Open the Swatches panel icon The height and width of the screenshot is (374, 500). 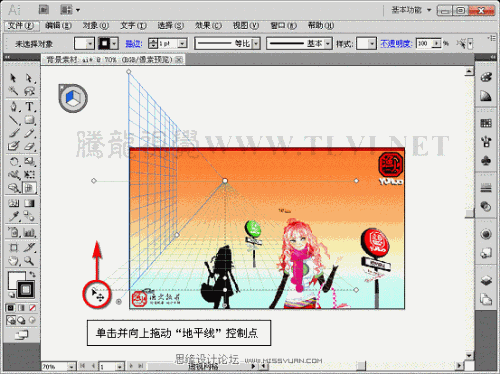[x=486, y=123]
